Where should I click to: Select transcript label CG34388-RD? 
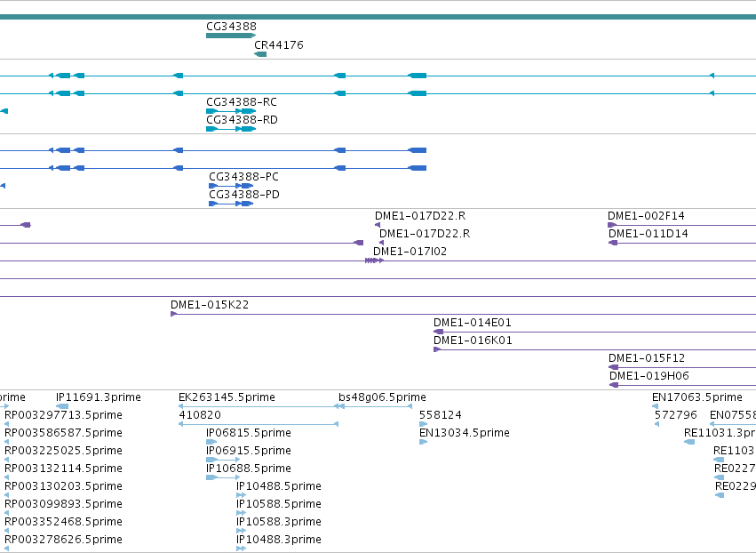242,120
